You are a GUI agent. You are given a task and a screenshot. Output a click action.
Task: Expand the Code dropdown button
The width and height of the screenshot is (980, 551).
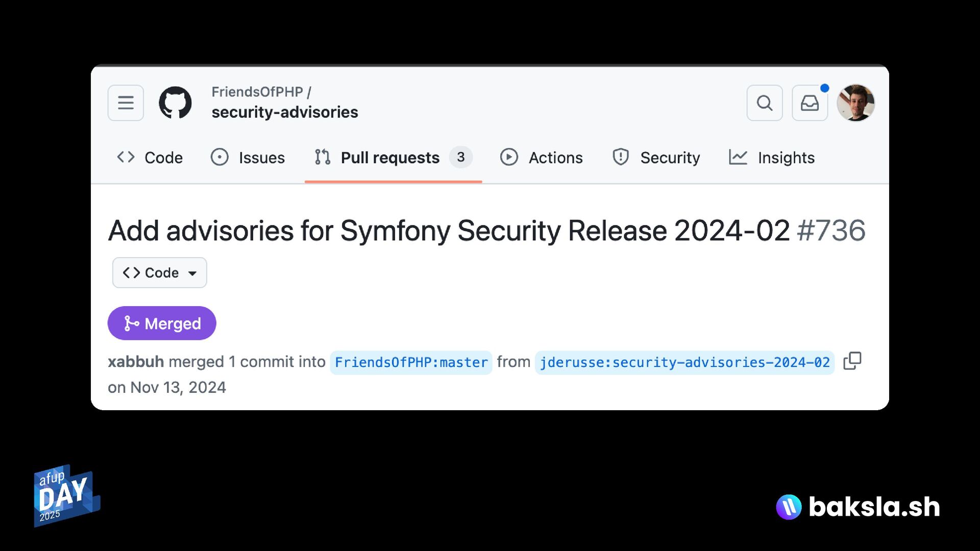click(160, 273)
